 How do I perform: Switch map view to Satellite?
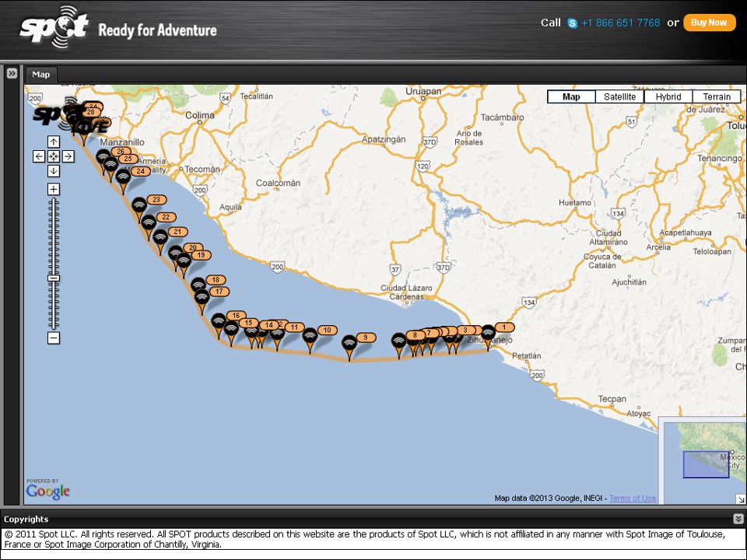[x=619, y=97]
